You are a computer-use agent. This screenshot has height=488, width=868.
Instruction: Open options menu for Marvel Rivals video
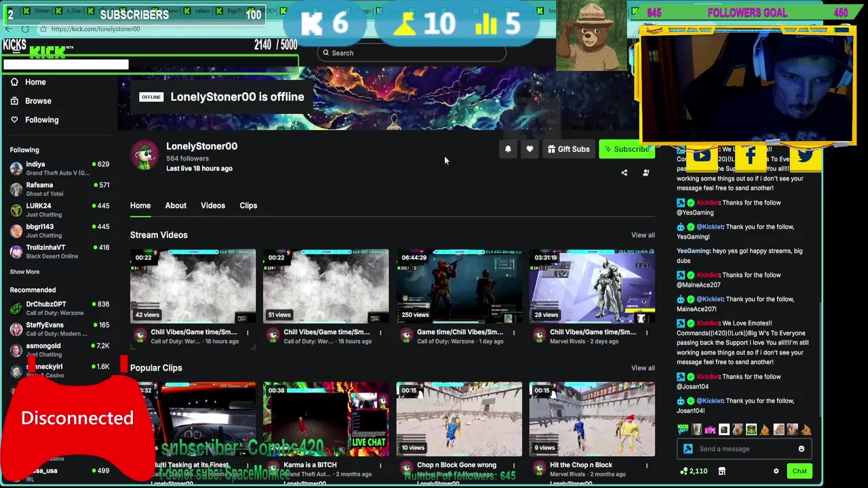click(x=646, y=333)
